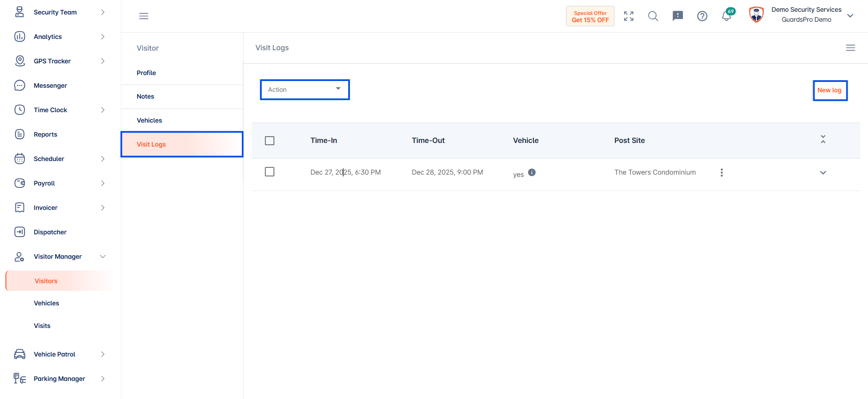The image size is (868, 399).
Task: Click the Demo Security Services account name
Action: [x=806, y=9]
